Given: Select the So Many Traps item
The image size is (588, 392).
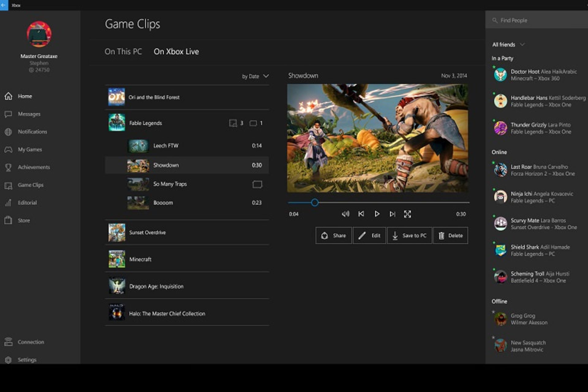Looking at the screenshot, I should [187, 184].
